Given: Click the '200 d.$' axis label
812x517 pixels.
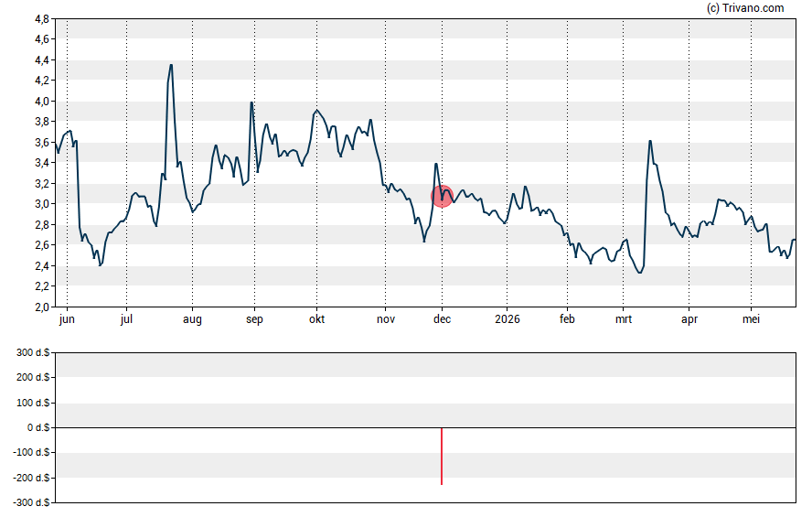Looking at the screenshot, I should (33, 378).
